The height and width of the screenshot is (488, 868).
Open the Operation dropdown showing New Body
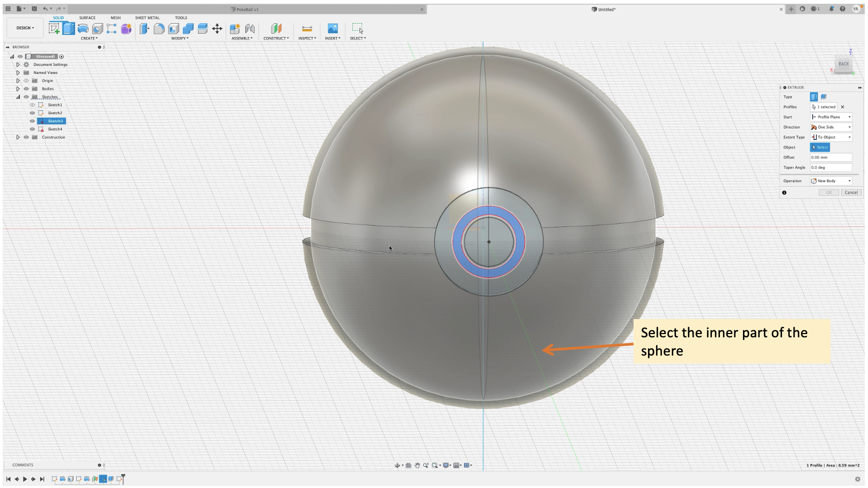(831, 181)
